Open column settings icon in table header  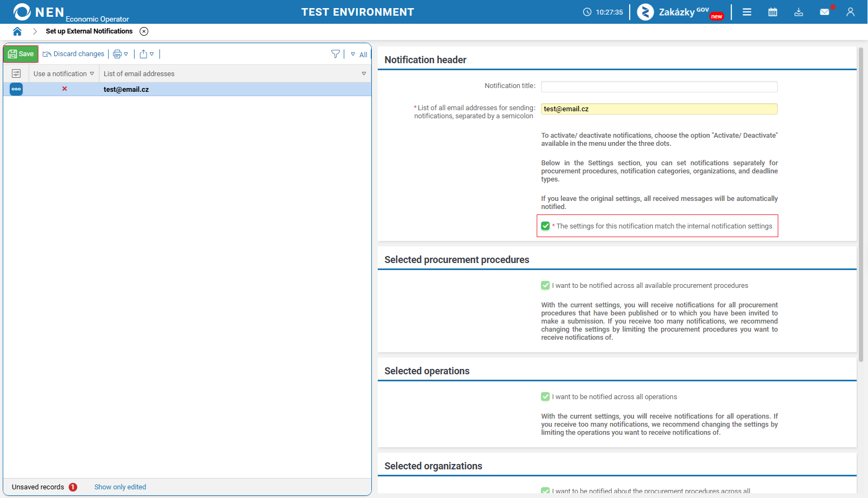16,73
